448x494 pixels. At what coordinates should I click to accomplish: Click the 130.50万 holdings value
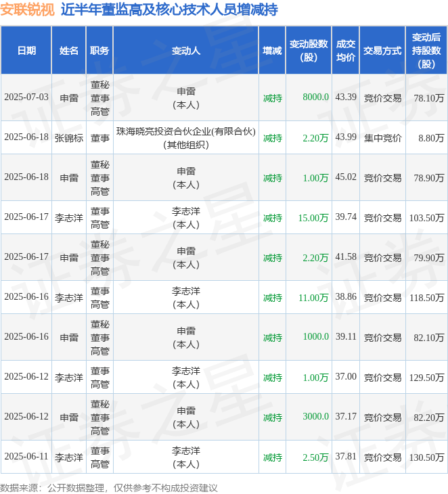tap(426, 457)
